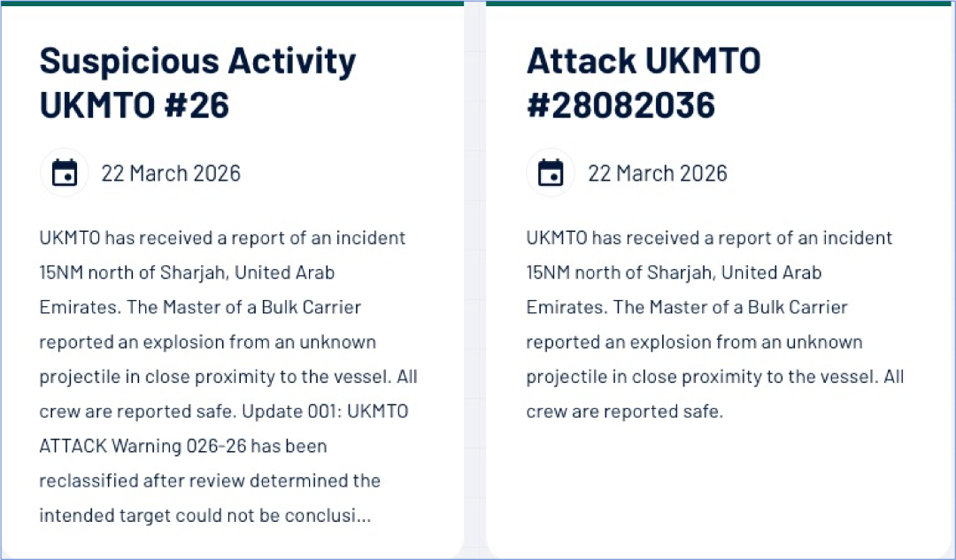Screen dimensions: 956x560
Task: Click '#26' in the Suspicious Activity heading
Action: tap(194, 105)
